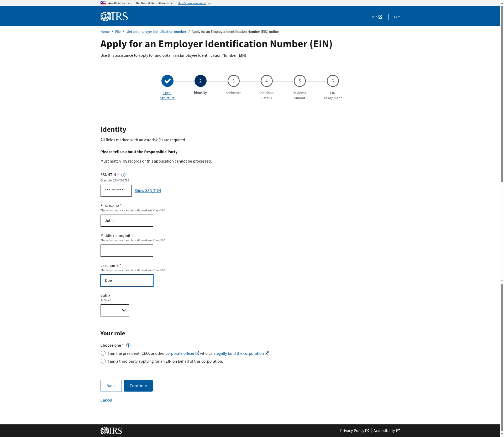This screenshot has height=437, width=504.
Task: Click the banner chevron arrow
Action: [x=209, y=3]
